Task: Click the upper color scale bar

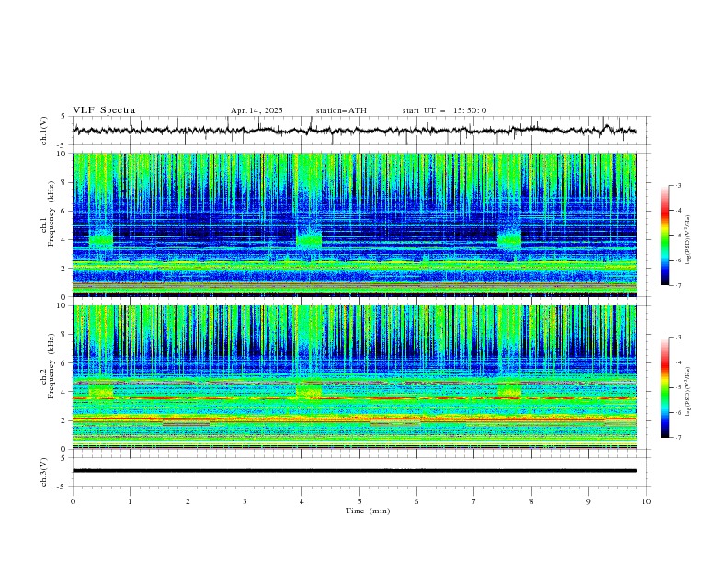Action: coord(665,236)
